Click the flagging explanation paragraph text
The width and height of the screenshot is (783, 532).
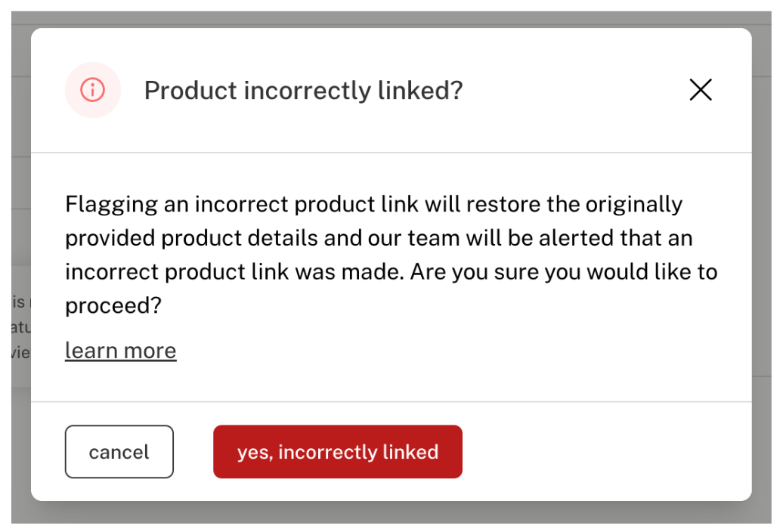pyautogui.click(x=391, y=255)
